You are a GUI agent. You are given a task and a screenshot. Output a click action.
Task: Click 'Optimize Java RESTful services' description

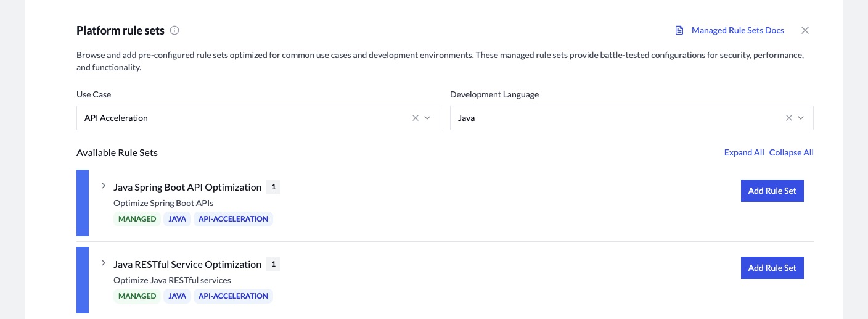(172, 280)
